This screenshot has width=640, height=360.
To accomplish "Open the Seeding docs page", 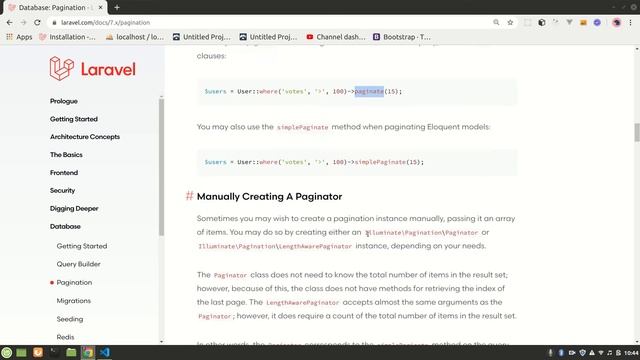I will (70, 319).
